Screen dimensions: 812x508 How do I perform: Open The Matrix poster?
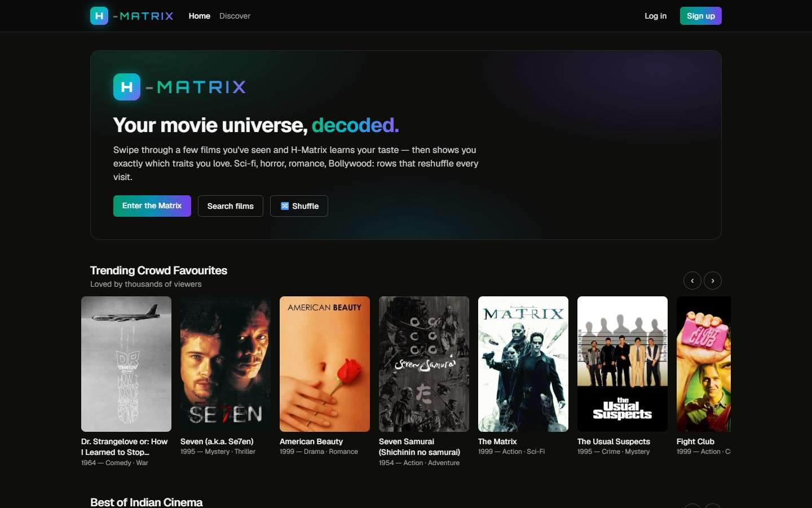(523, 364)
